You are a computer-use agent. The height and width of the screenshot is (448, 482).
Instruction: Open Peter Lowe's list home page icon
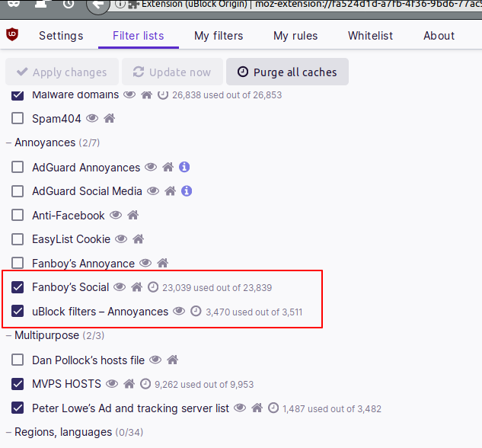coord(257,408)
